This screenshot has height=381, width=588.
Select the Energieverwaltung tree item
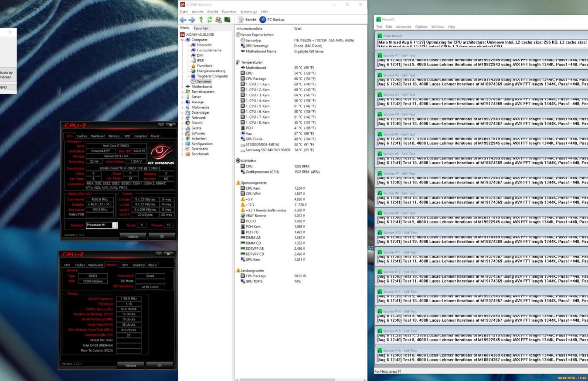208,71
